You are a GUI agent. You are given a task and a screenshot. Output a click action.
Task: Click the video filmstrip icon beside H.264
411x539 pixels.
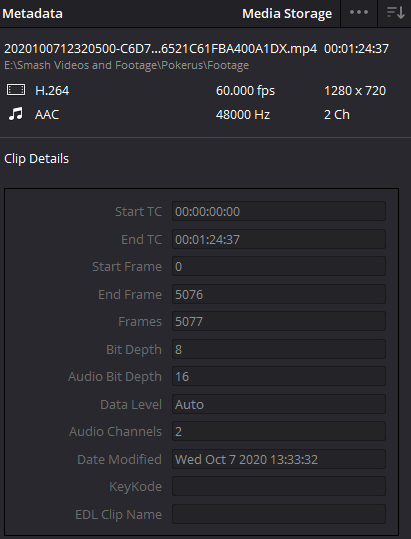[x=16, y=90]
